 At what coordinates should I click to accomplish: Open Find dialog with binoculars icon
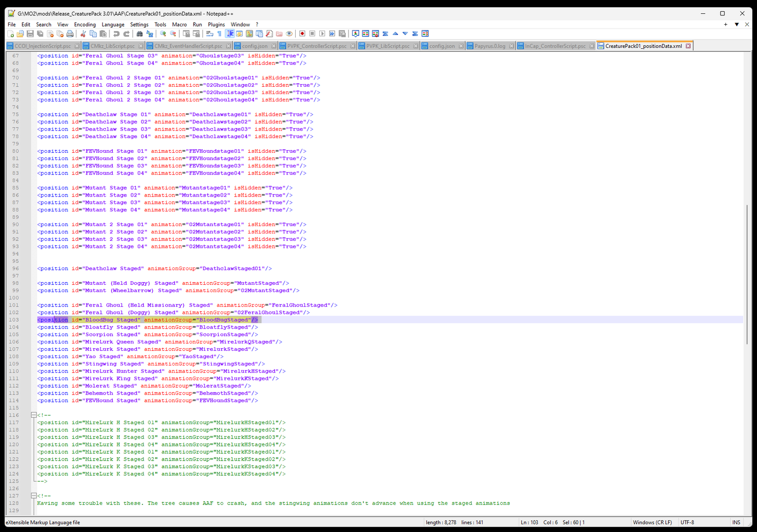coord(139,34)
